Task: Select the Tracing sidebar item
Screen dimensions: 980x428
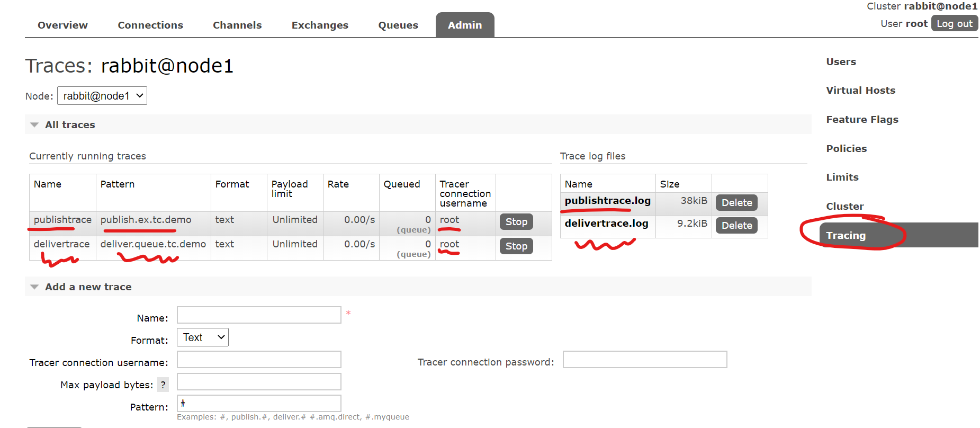Action: tap(898, 235)
